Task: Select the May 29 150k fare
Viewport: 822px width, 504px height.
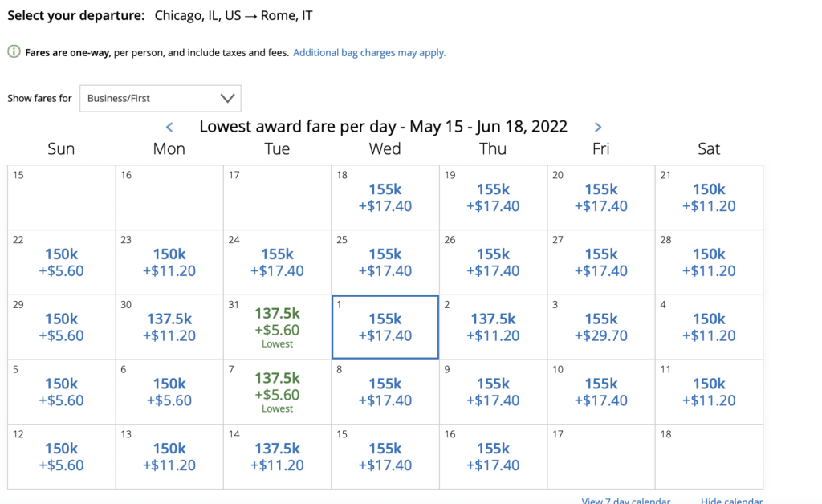Action: point(60,327)
